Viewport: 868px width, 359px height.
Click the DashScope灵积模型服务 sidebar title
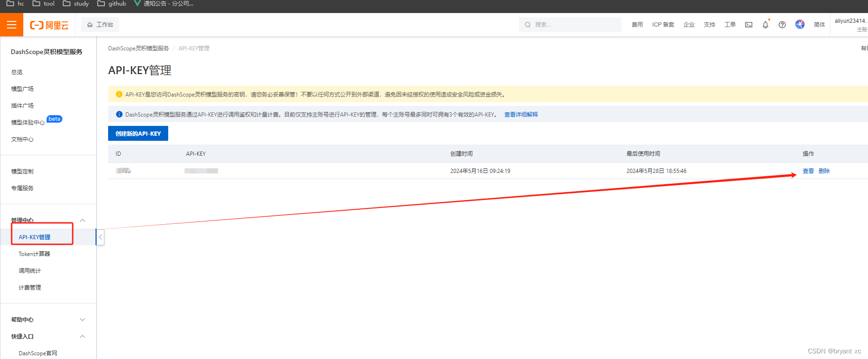point(47,52)
